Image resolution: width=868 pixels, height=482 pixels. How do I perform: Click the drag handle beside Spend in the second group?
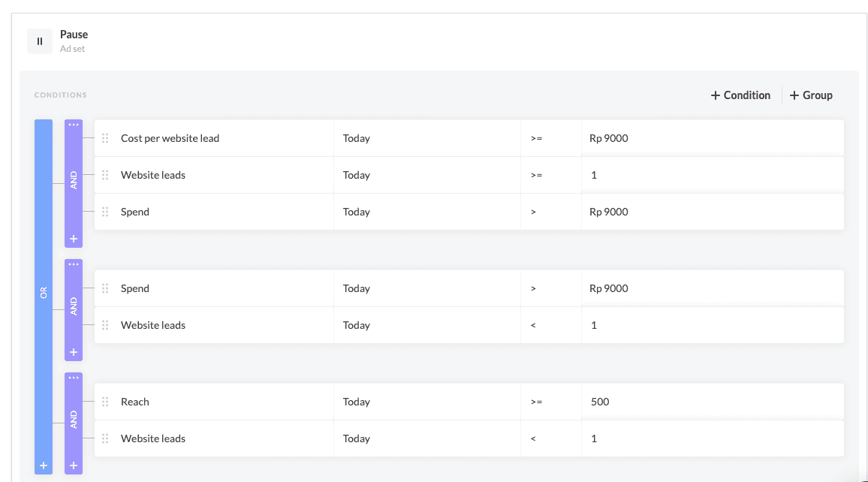pyautogui.click(x=106, y=288)
